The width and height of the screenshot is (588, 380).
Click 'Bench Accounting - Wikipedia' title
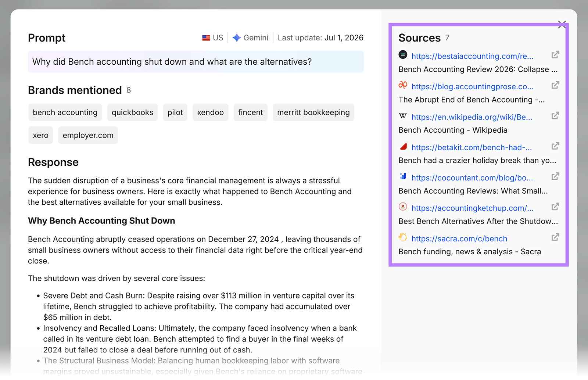tap(453, 130)
